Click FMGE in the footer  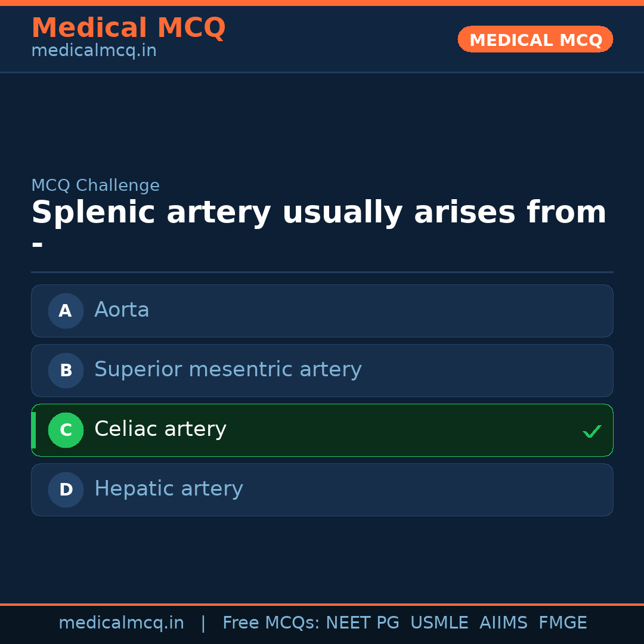563,623
